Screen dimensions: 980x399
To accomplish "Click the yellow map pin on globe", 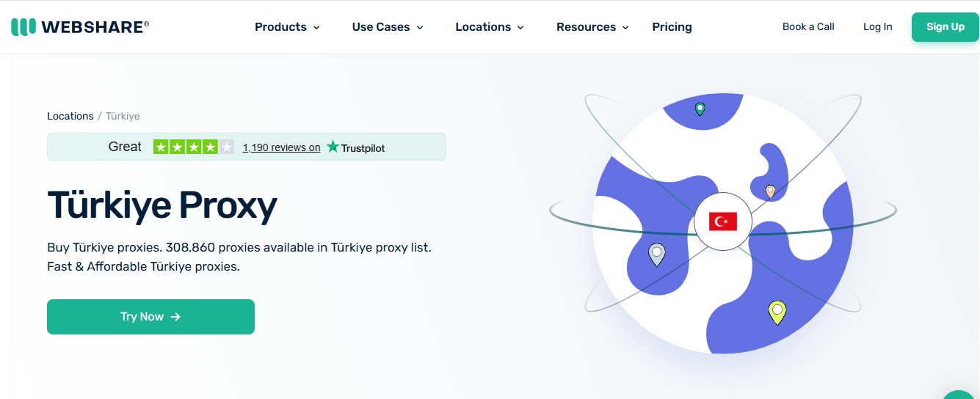I will coord(777,313).
